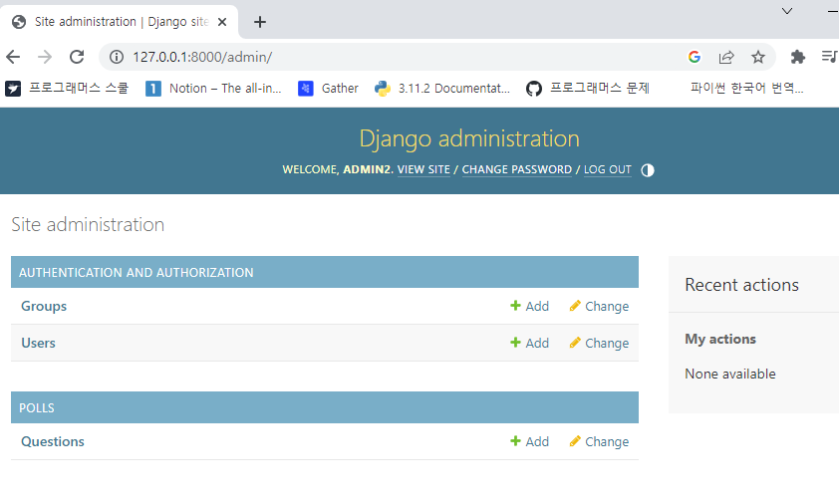
Task: Open the 3.11.2 Documentation bookmark
Action: 442,89
